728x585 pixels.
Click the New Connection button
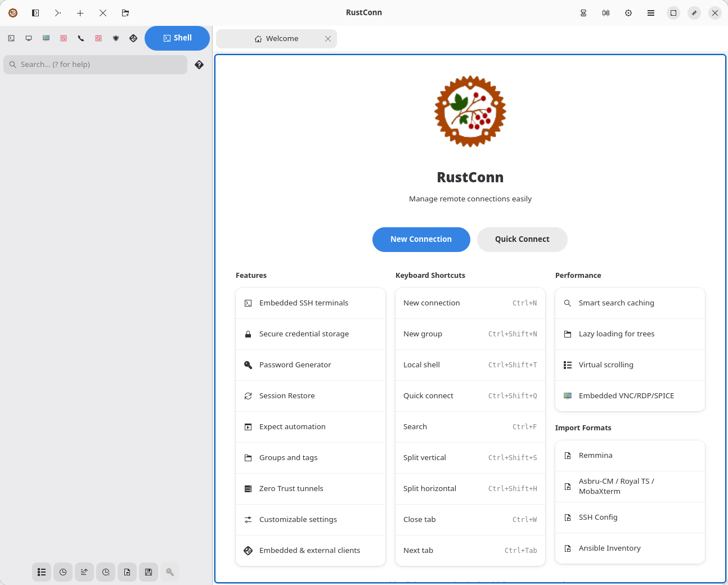[421, 240]
